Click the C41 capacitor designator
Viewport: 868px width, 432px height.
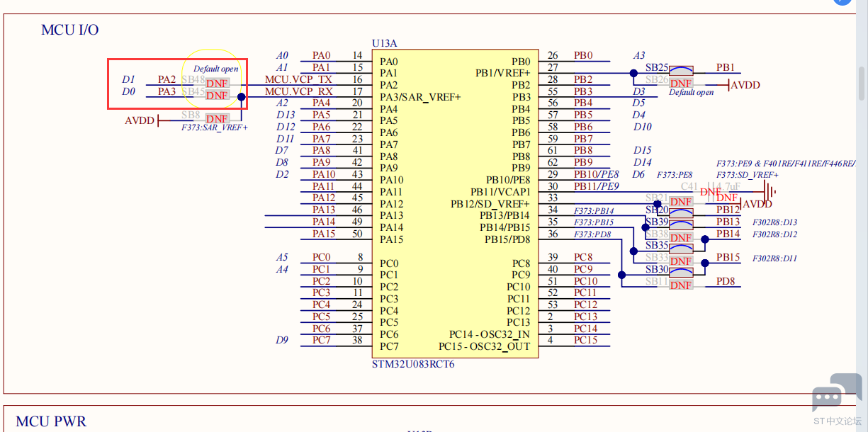click(690, 186)
